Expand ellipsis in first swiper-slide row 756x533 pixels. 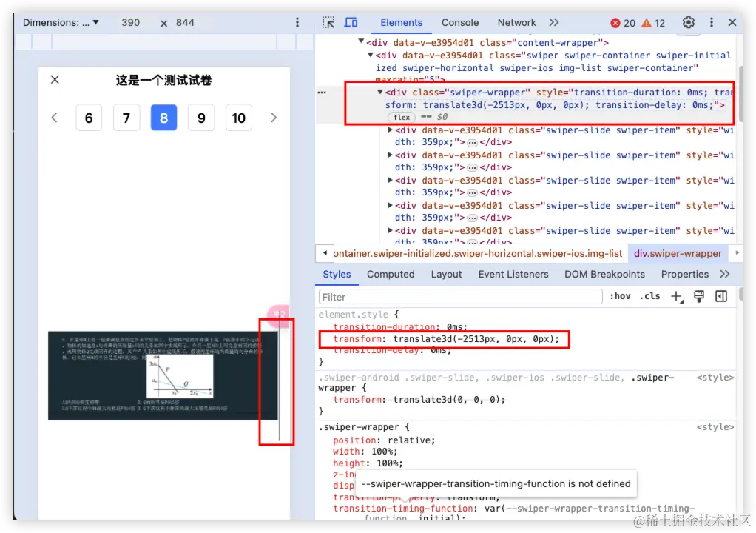click(472, 142)
